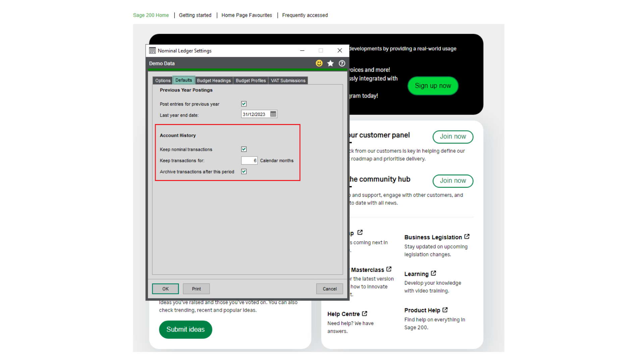Click the smiley feedback icon
Viewport: 644px width, 362px height.
[319, 63]
